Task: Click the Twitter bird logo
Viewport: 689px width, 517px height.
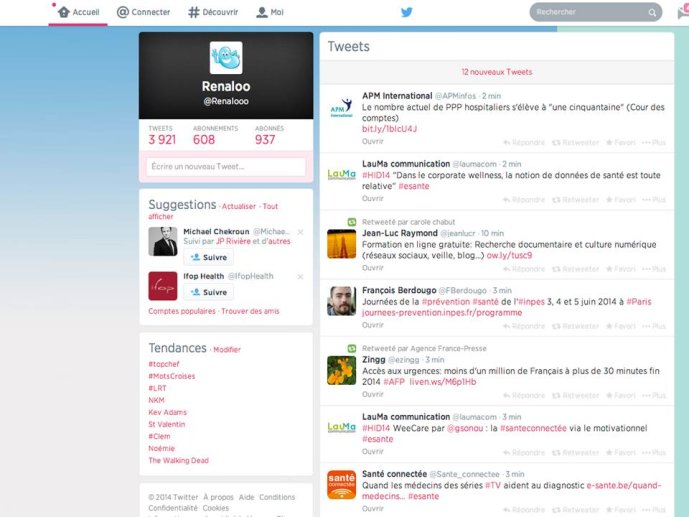Action: pyautogui.click(x=407, y=12)
